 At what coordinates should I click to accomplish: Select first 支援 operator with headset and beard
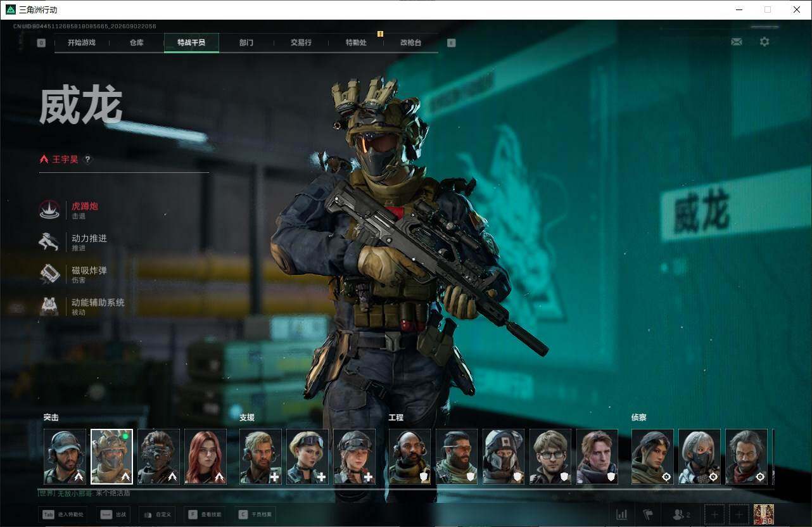(x=260, y=457)
